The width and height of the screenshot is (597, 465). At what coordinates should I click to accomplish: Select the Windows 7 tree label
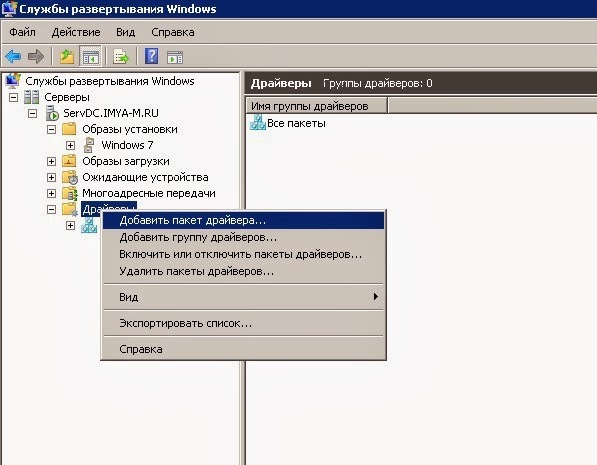127,145
